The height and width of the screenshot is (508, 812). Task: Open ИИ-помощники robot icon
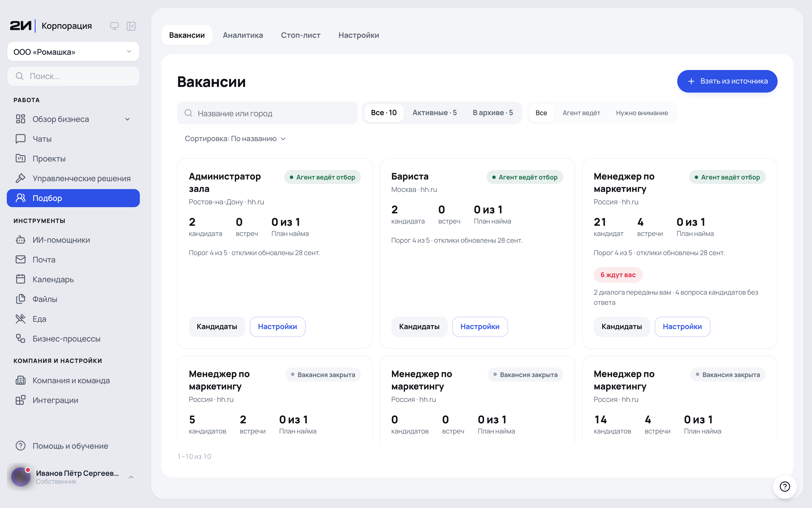point(21,240)
